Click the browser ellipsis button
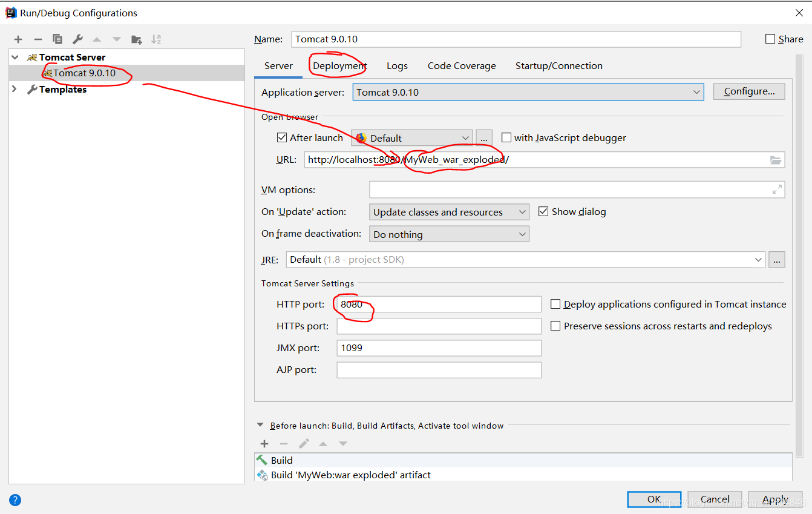This screenshot has width=812, height=514. coord(484,138)
